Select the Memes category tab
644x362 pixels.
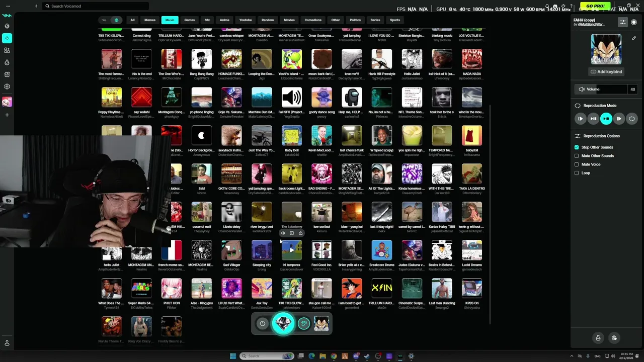(150, 20)
